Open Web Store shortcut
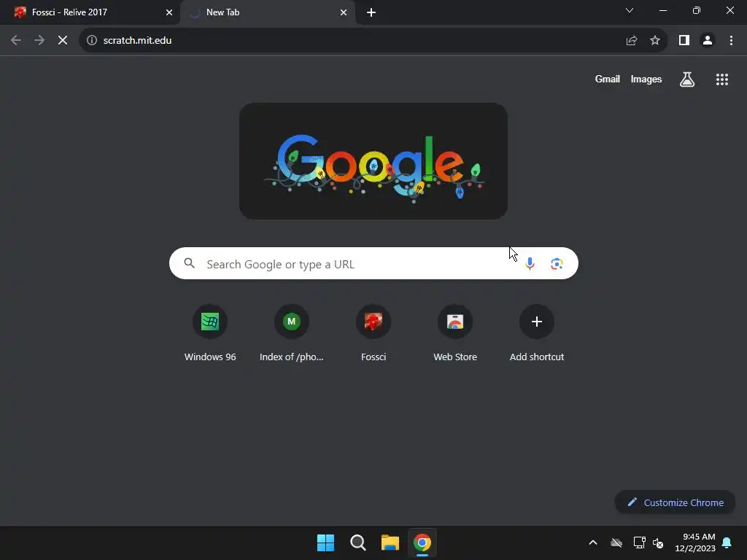The width and height of the screenshot is (747, 560). (x=455, y=333)
